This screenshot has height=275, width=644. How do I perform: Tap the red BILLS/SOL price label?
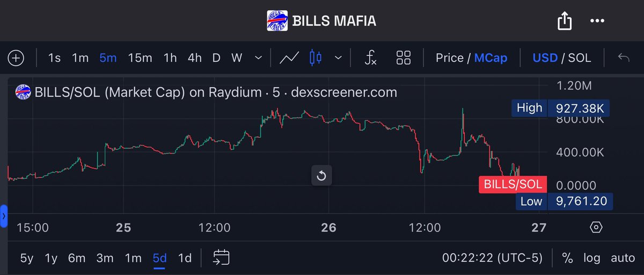click(x=513, y=184)
